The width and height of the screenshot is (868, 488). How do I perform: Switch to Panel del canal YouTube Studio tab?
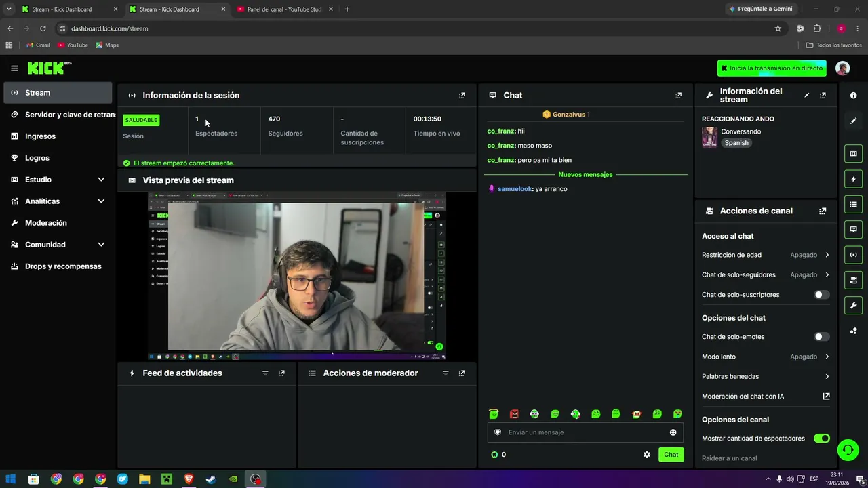(284, 9)
